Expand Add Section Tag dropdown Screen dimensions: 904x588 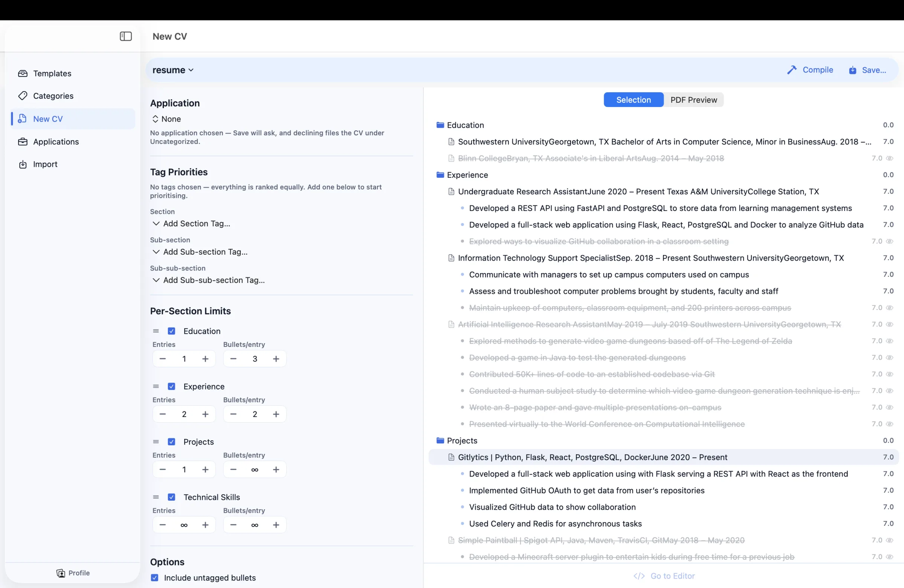(191, 224)
